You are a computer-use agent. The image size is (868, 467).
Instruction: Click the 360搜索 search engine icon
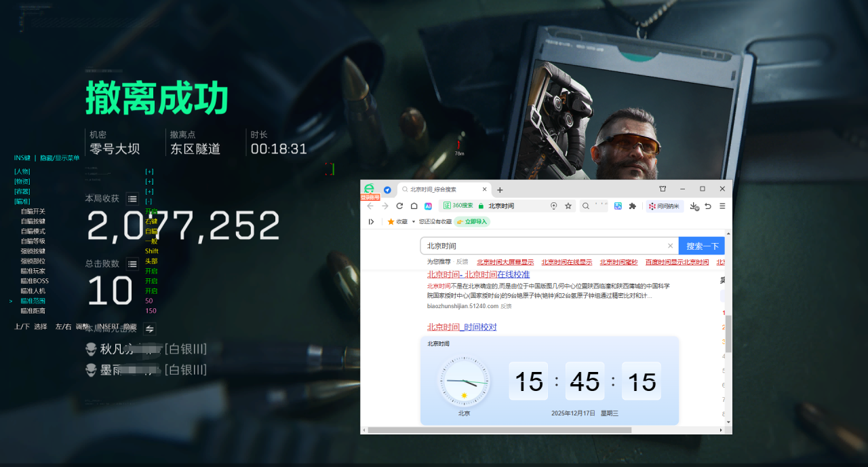(449, 204)
